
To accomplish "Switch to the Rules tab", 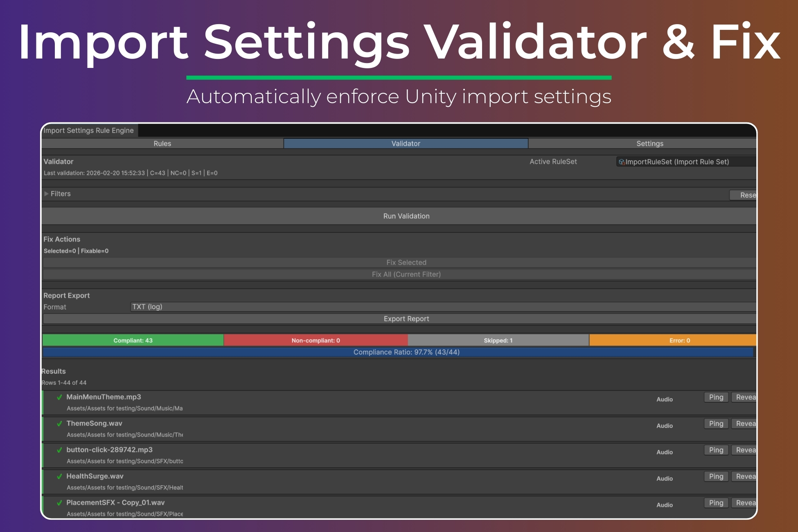I will pos(162,144).
